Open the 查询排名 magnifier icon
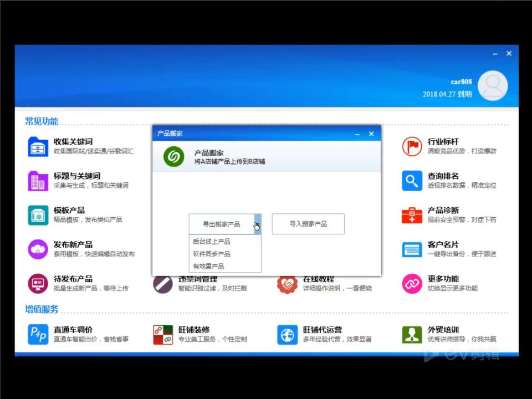The image size is (532, 399). coord(412,181)
